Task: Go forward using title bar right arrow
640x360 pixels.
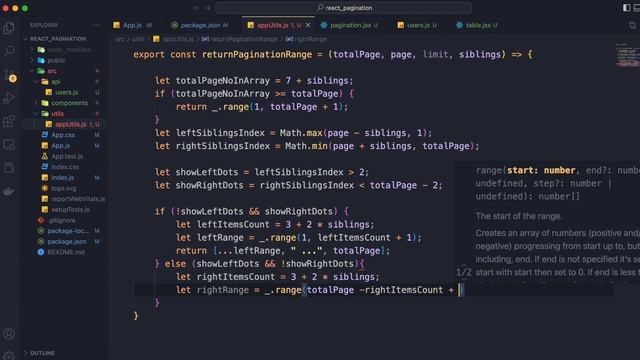Action: tap(207, 8)
